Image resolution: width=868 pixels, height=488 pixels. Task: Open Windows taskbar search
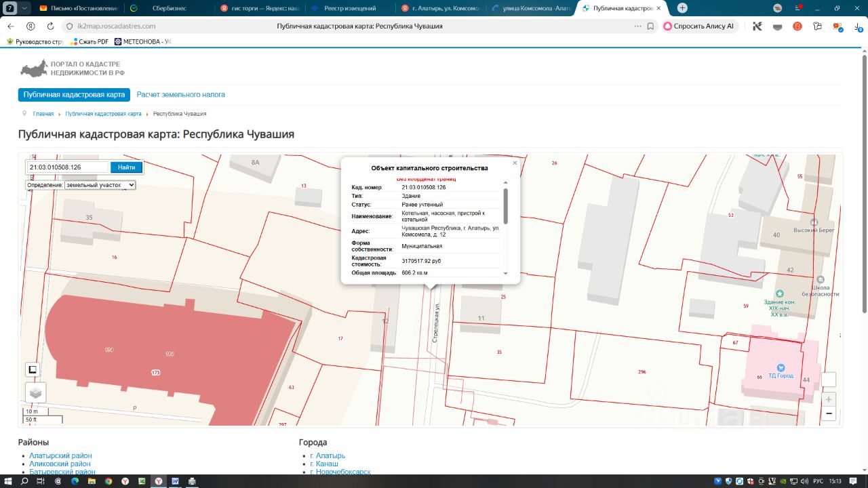coord(24,481)
